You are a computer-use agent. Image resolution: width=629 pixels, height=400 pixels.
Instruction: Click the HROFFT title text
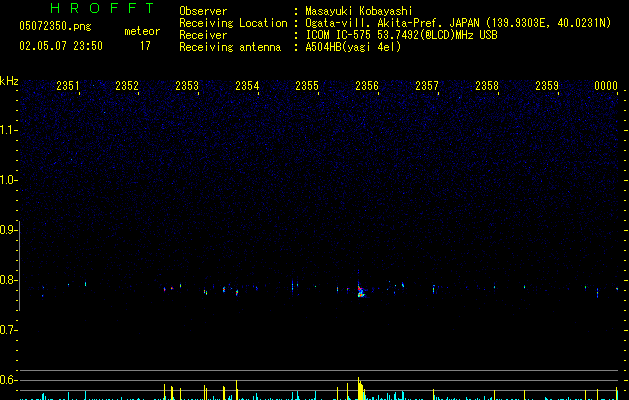102,8
